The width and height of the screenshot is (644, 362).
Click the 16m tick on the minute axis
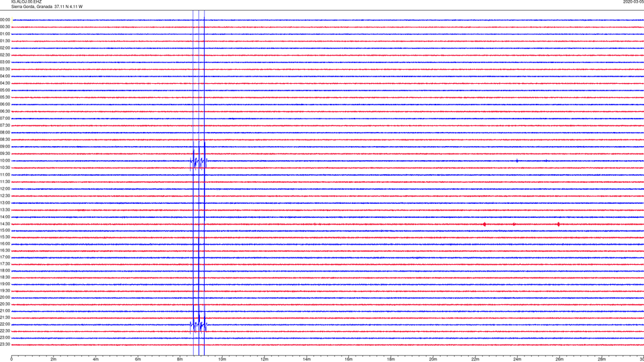click(x=349, y=359)
